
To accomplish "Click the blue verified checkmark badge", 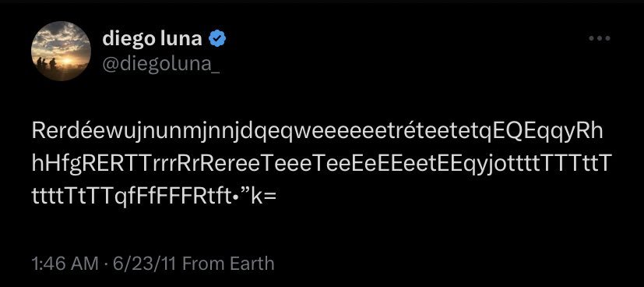I will pyautogui.click(x=218, y=39).
